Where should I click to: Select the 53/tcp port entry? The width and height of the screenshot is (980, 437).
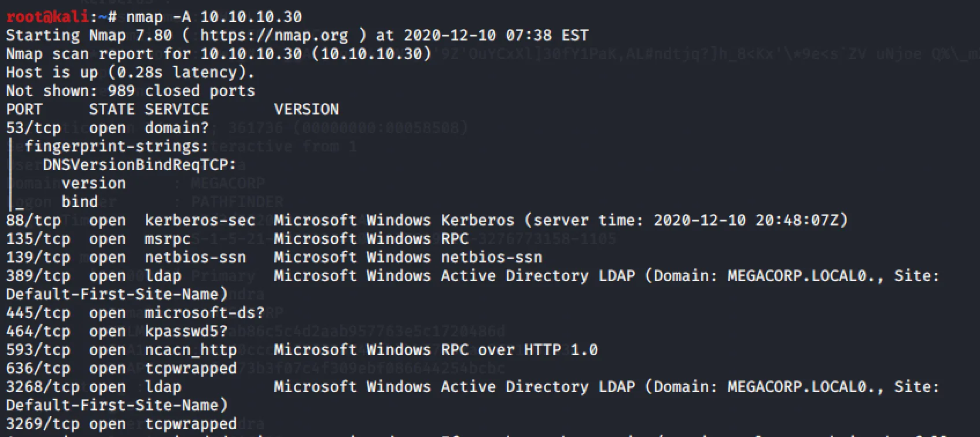34,128
